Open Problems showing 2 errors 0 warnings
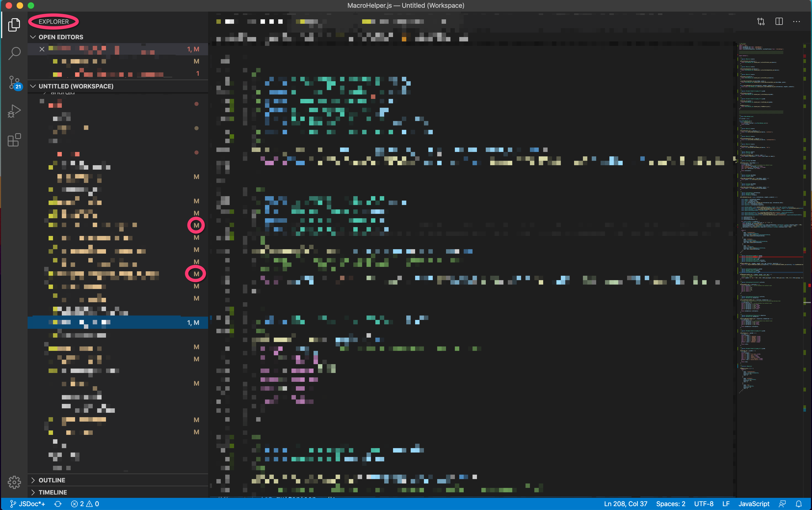 click(85, 504)
